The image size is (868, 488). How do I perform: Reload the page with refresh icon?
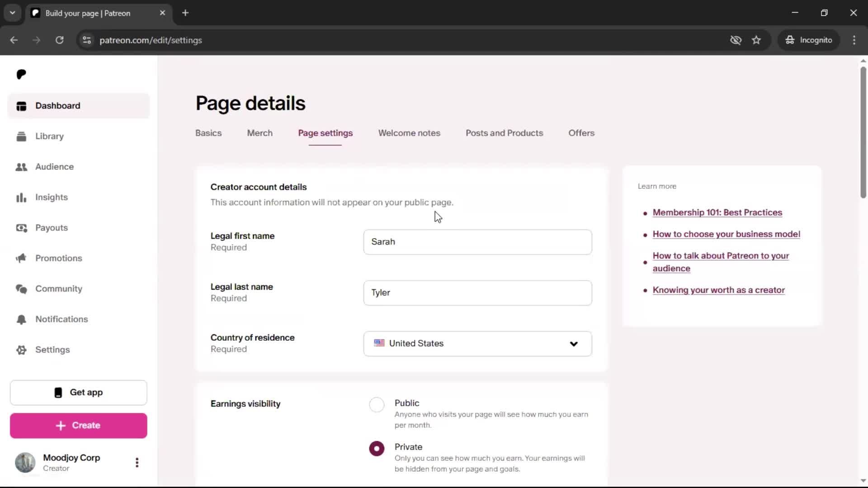[59, 40]
